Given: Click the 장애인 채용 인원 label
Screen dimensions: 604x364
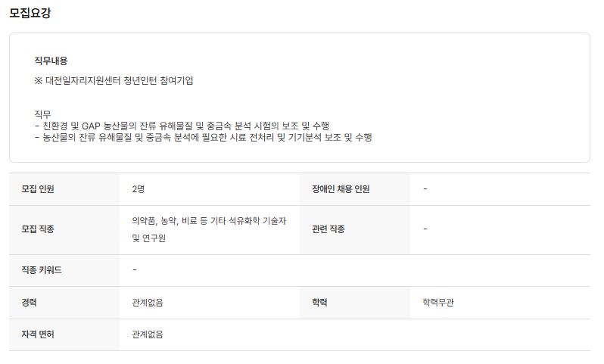Looking at the screenshot, I should pyautogui.click(x=341, y=189).
